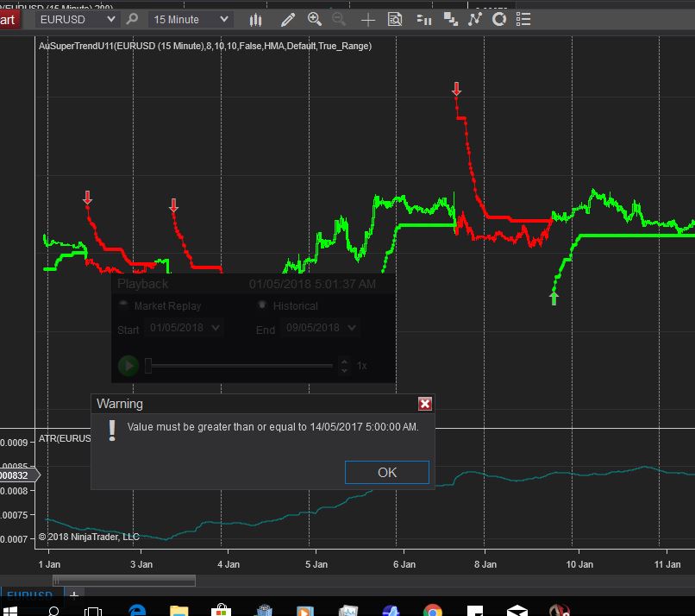Click the 6 Jan date axis label
The image size is (695, 616).
tap(404, 564)
